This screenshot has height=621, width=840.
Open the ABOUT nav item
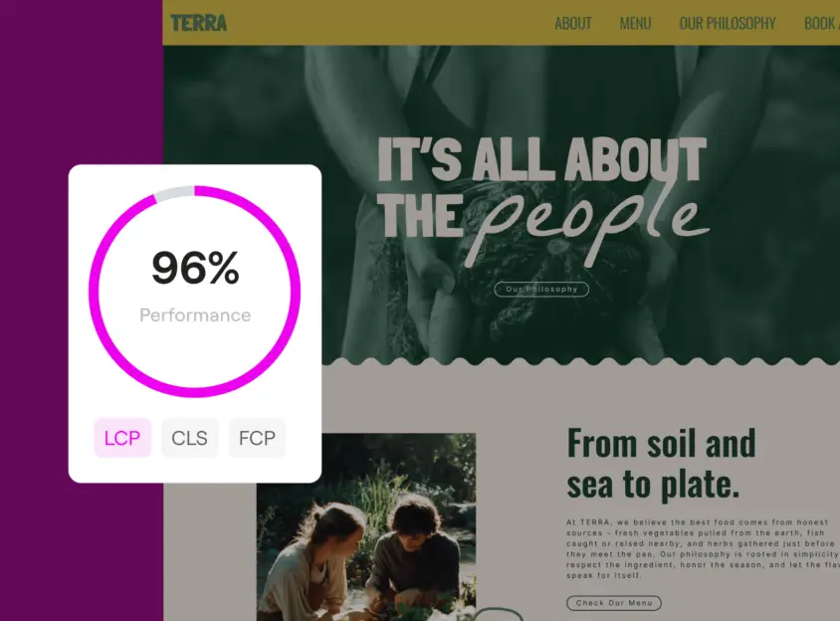pos(572,23)
